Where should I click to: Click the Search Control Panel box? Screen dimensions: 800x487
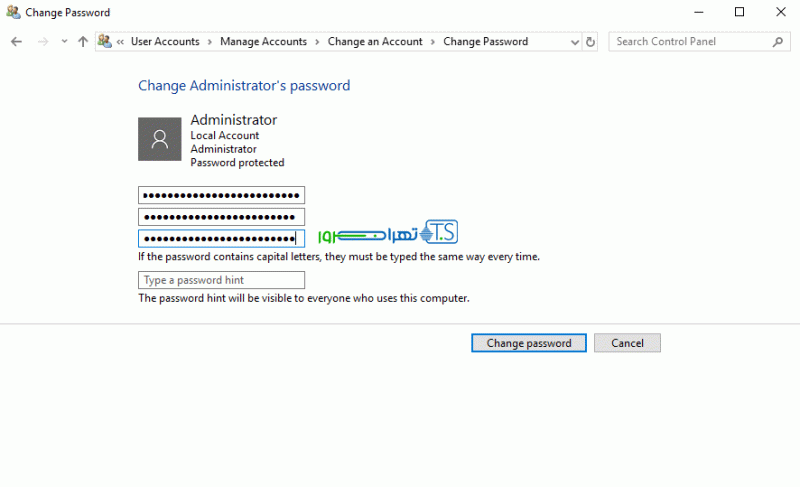pyautogui.click(x=690, y=42)
